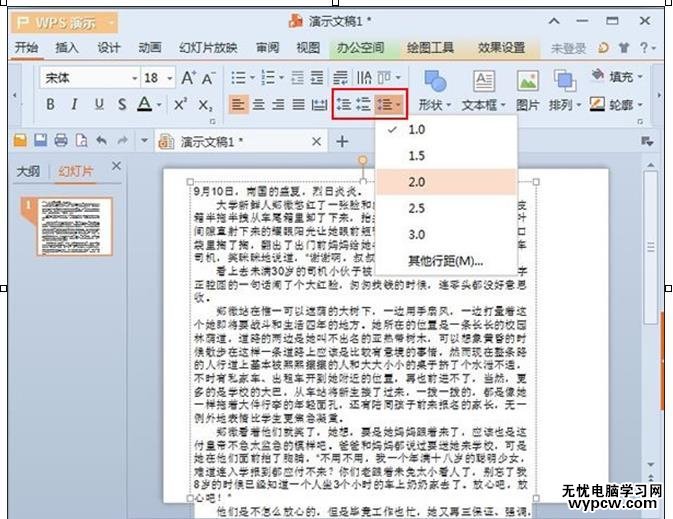Click the numbered list icon
This screenshot has height=519, width=673.
[268, 78]
